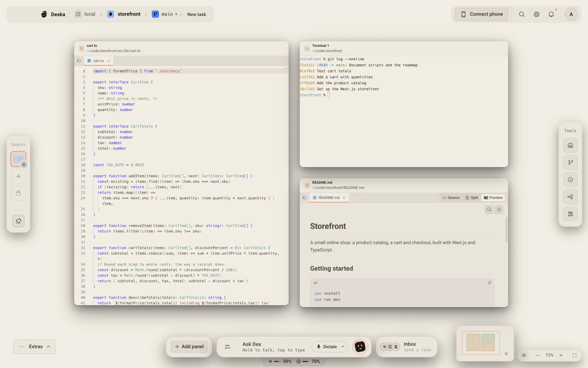Image resolution: width=588 pixels, height=368 pixels.
Task: Expand the Dictate options chevron
Action: 343,347
